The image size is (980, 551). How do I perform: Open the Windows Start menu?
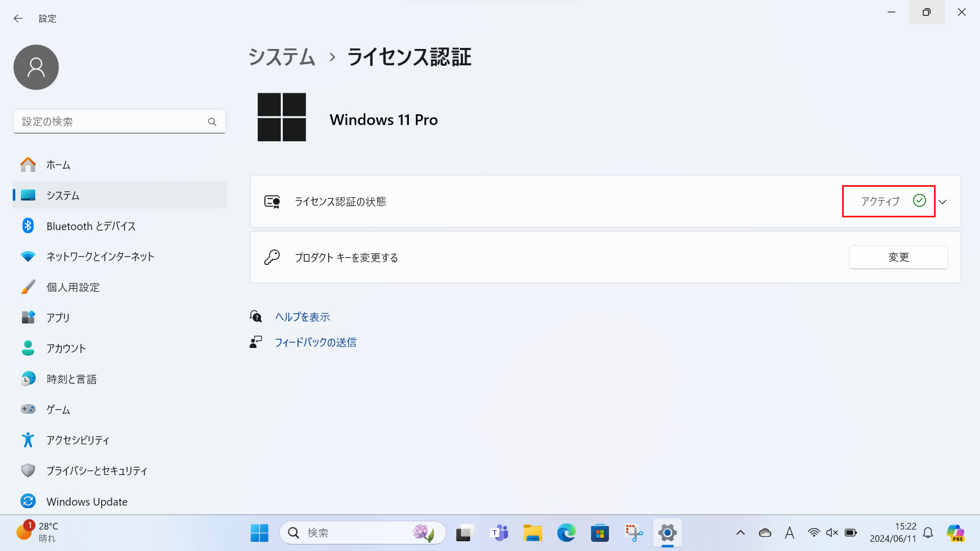(259, 533)
